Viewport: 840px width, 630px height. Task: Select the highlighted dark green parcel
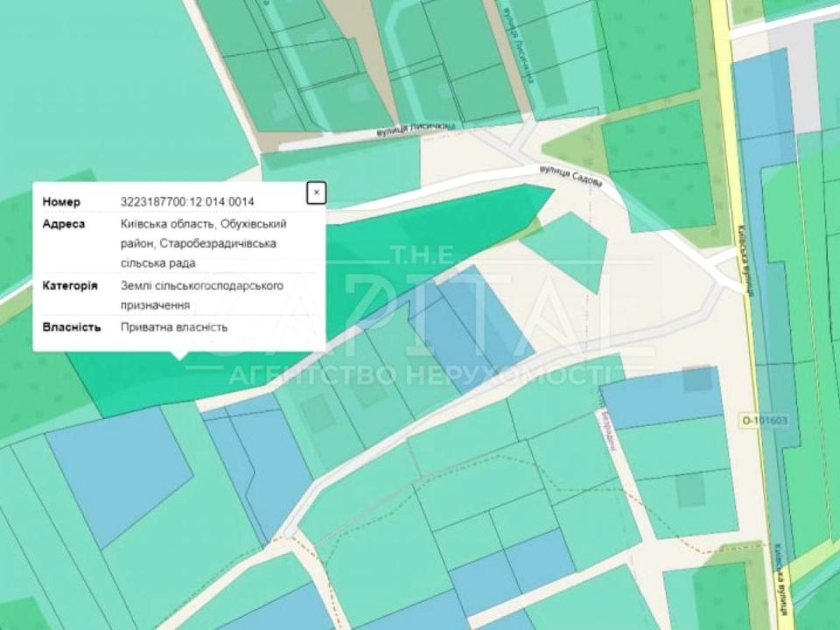[x=420, y=236]
